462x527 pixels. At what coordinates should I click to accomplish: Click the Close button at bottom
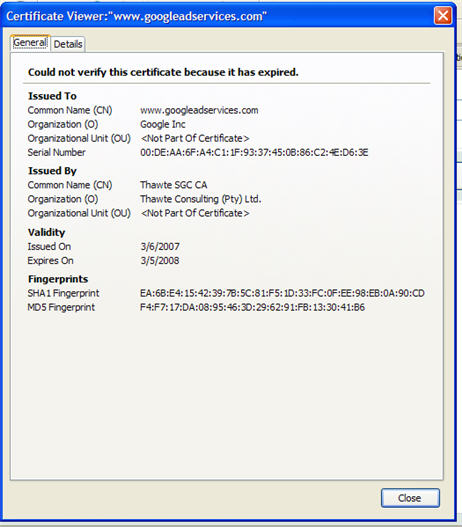(410, 498)
